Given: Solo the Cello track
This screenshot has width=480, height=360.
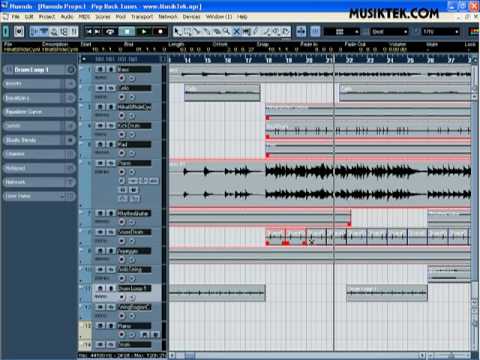Looking at the screenshot, I should point(111,88).
